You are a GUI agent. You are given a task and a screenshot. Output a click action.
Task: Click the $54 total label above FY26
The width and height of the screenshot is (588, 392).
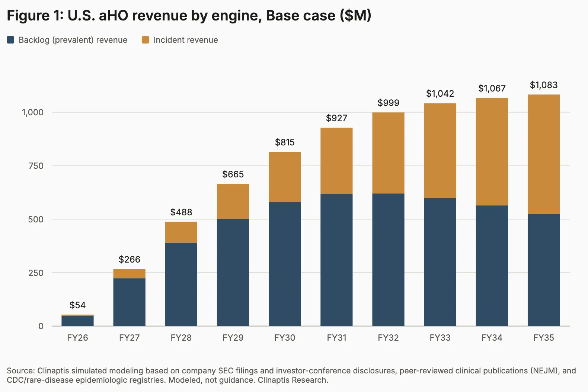[77, 305]
